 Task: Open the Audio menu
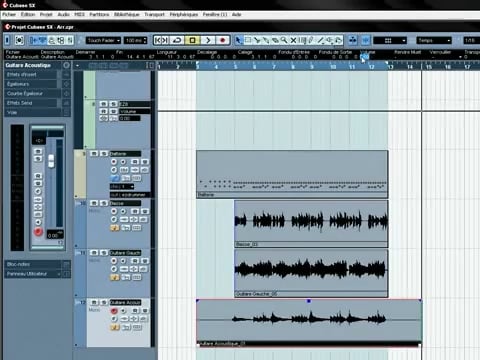click(63, 14)
